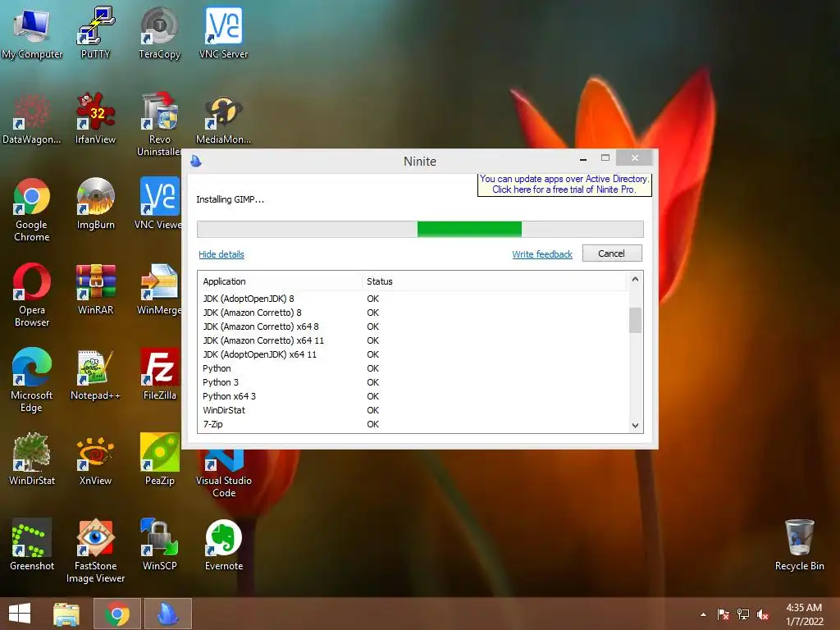Viewport: 840px width, 630px height.
Task: Open network status tray icon
Action: coord(743,614)
